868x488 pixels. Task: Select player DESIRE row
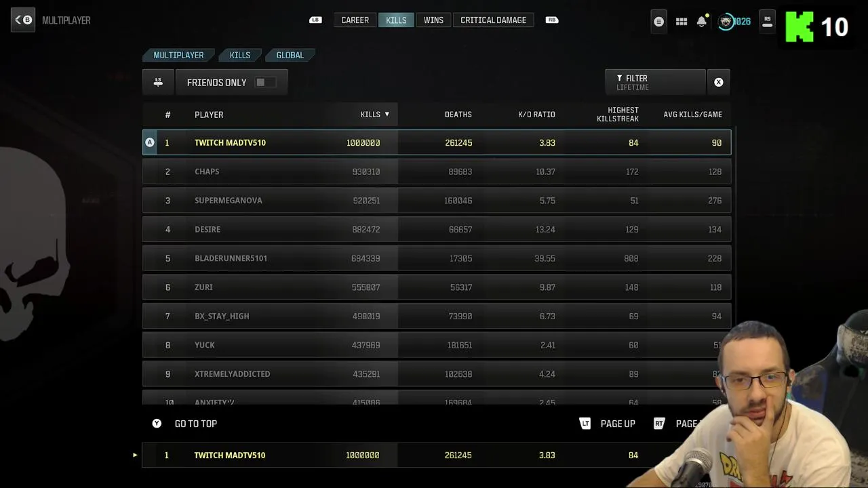click(x=437, y=229)
